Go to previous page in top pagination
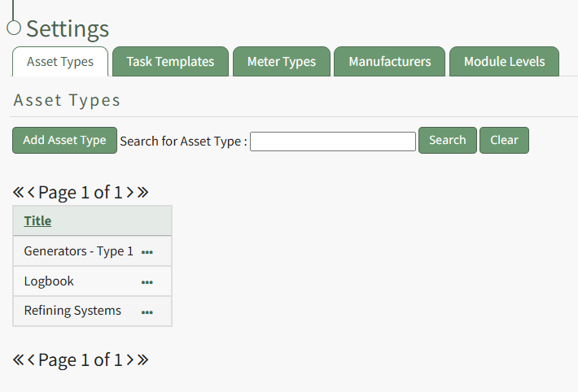 31,193
